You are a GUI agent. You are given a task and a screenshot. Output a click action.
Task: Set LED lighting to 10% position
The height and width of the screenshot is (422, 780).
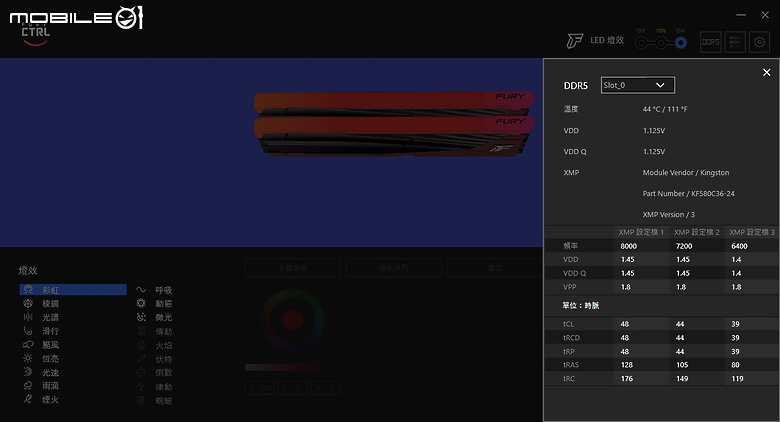661,43
